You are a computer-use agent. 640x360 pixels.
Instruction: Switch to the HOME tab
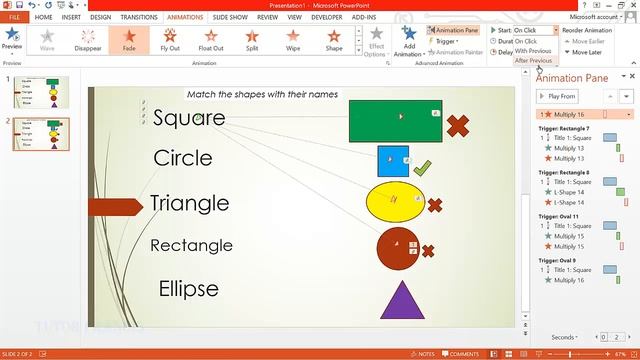tap(43, 17)
